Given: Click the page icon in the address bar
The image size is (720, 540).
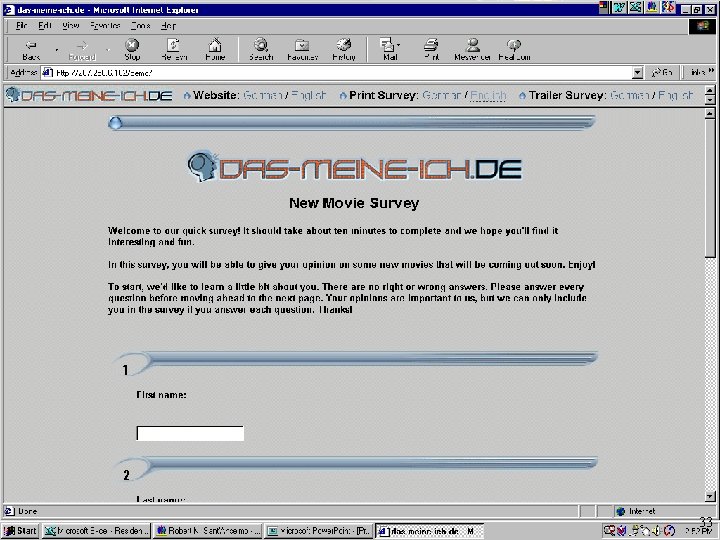Looking at the screenshot, I should coord(47,73).
